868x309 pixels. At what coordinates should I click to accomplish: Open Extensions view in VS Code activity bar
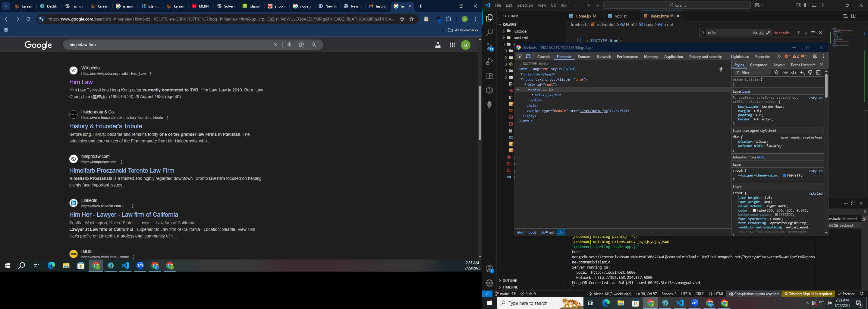pos(489,76)
